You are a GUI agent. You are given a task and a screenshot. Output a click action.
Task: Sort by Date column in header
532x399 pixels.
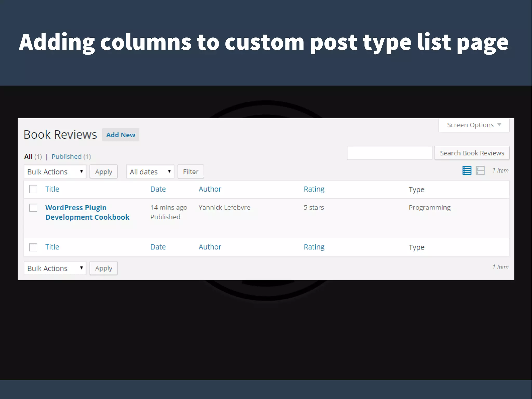(x=158, y=189)
